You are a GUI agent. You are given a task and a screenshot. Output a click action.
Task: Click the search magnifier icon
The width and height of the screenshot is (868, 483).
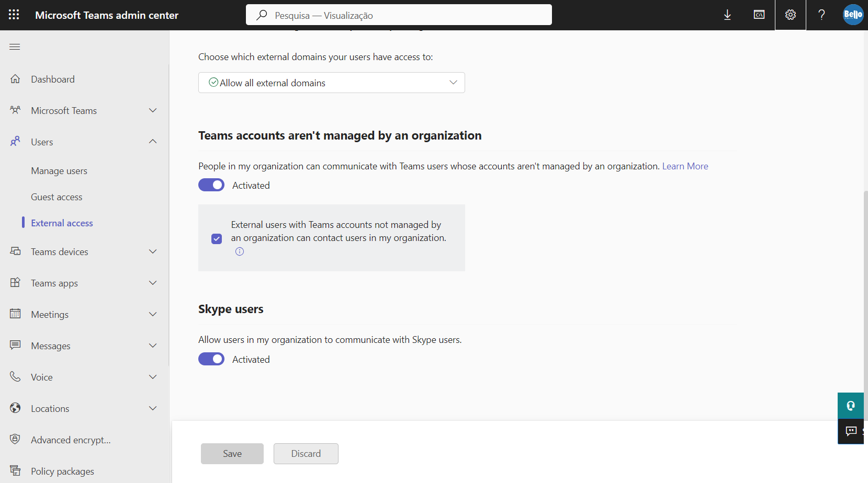coord(262,15)
